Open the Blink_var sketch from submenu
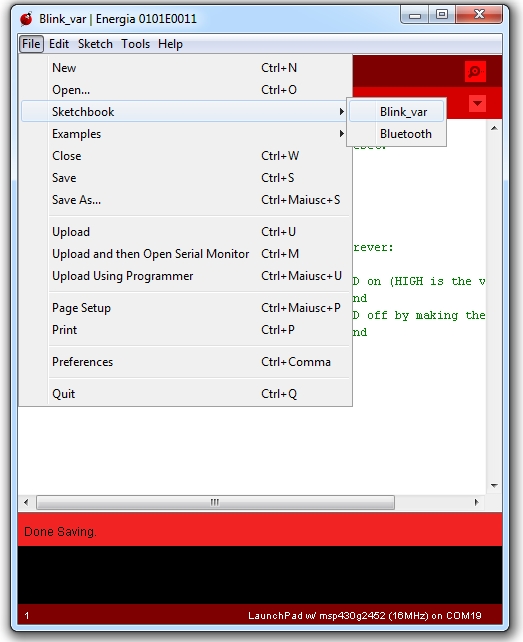 [396, 111]
